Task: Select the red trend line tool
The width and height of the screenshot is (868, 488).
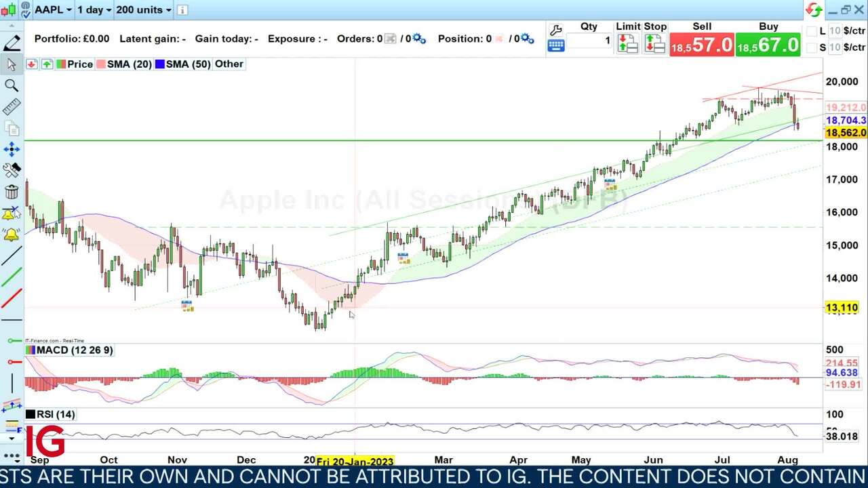Action: [x=12, y=298]
